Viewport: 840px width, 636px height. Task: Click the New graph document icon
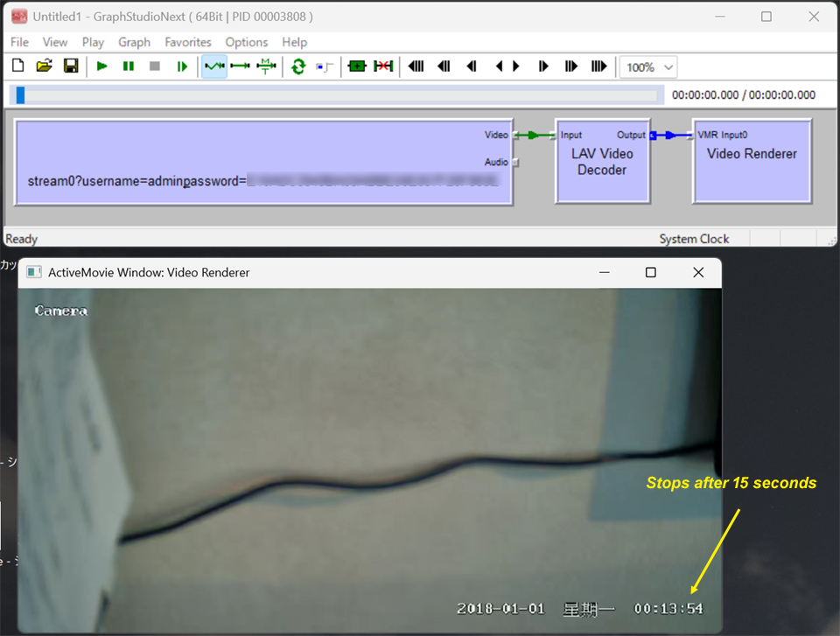[x=18, y=66]
